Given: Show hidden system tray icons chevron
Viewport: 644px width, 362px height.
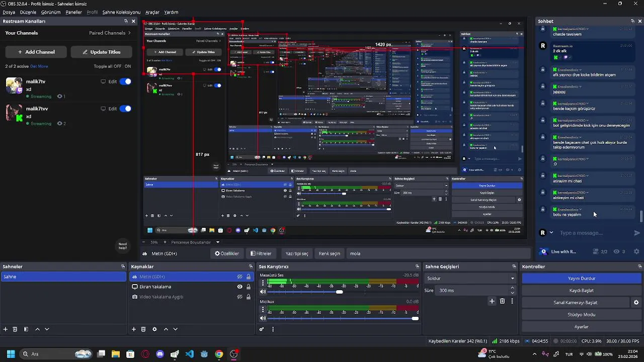Looking at the screenshot, I should coord(534,354).
